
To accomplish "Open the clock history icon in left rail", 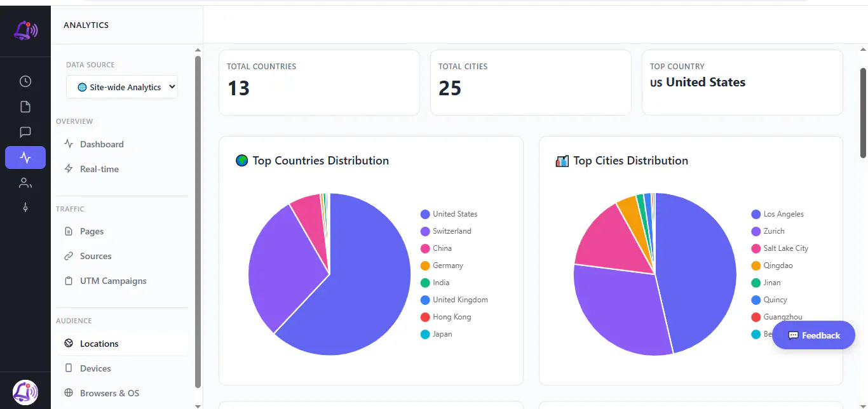I will [25, 81].
